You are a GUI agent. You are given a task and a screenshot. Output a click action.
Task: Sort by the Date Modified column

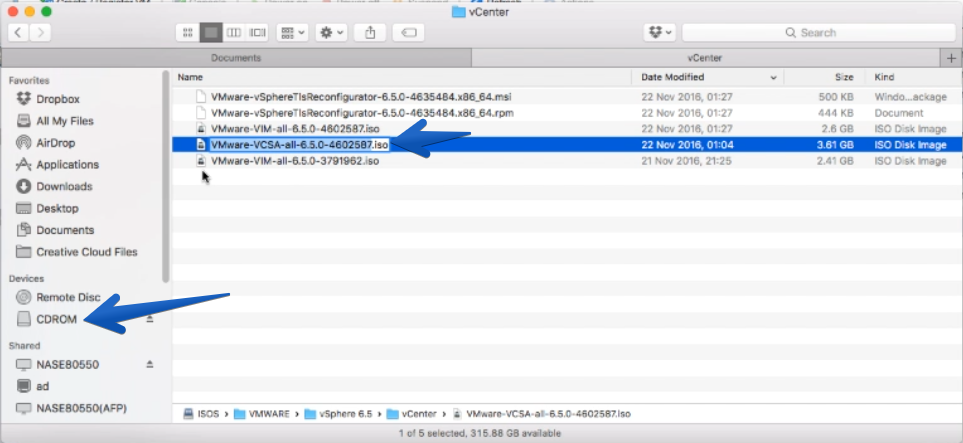pos(673,77)
